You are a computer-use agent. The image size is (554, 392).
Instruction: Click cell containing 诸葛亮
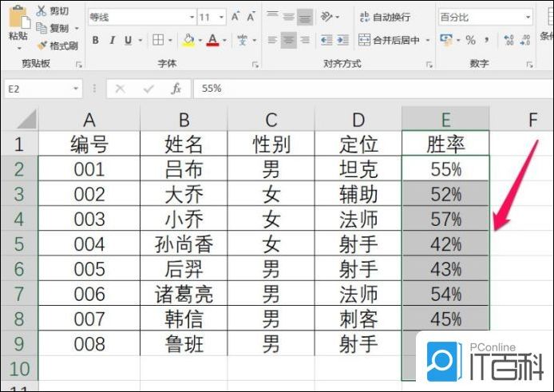(184, 293)
